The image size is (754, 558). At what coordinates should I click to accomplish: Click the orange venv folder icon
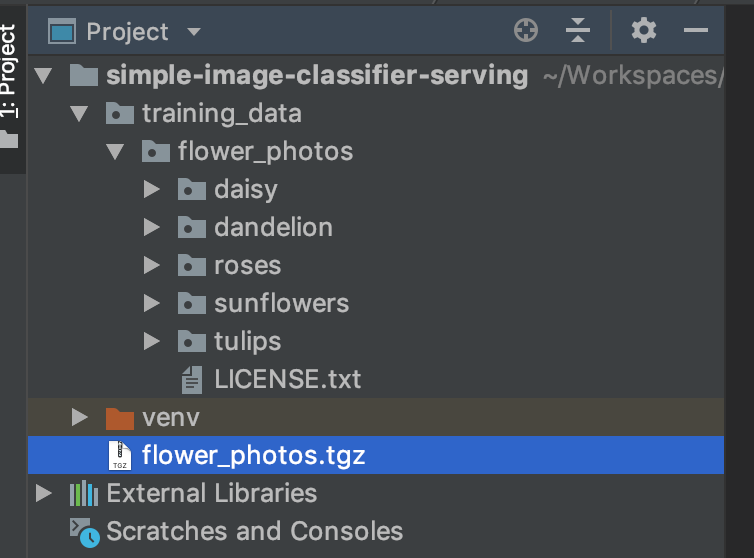click(119, 417)
